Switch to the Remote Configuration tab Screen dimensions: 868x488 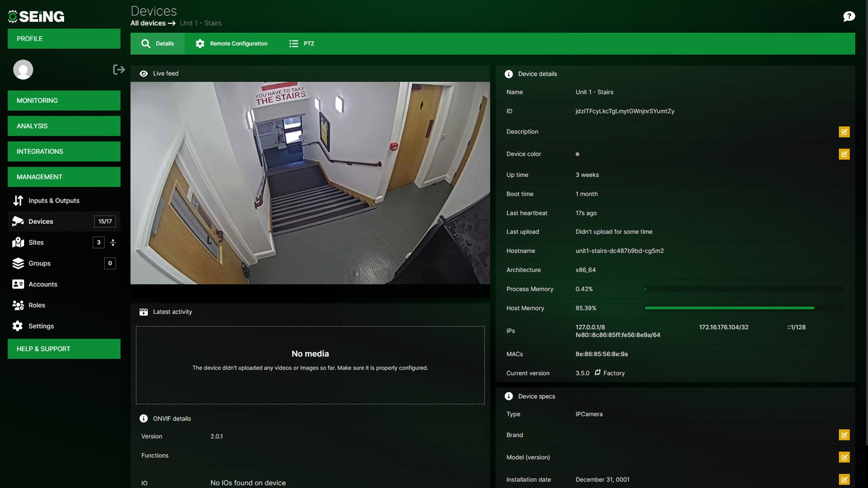pyautogui.click(x=232, y=44)
